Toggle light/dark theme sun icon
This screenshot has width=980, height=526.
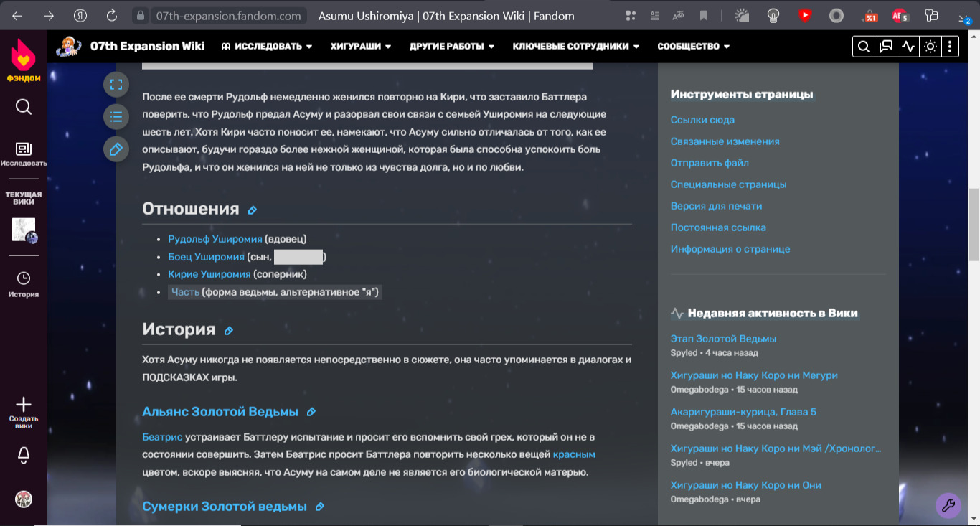(x=930, y=47)
